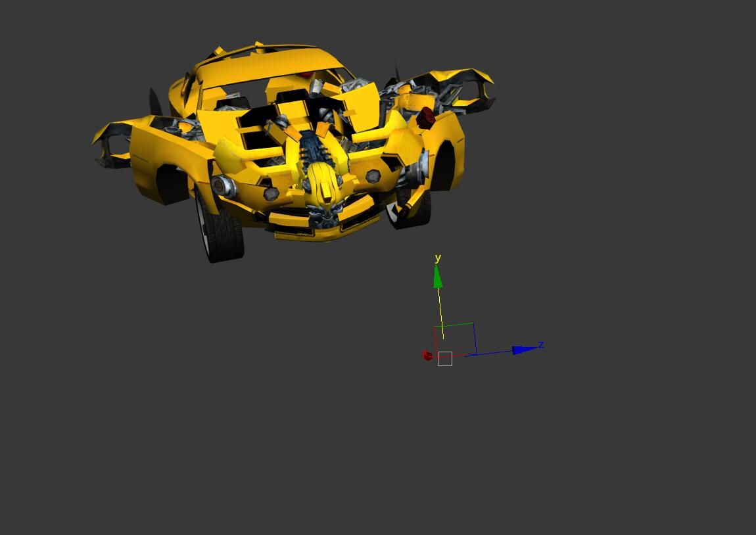The image size is (756, 535).
Task: Click the white center square of the transform gizmo
Action: coord(444,359)
